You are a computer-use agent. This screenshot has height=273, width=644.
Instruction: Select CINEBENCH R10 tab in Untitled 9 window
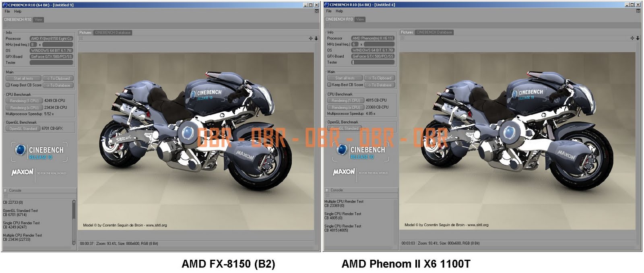click(x=18, y=19)
